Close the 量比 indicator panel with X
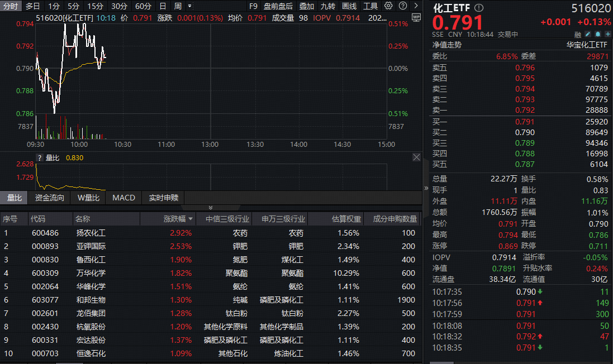613x364 pixels. click(416, 157)
